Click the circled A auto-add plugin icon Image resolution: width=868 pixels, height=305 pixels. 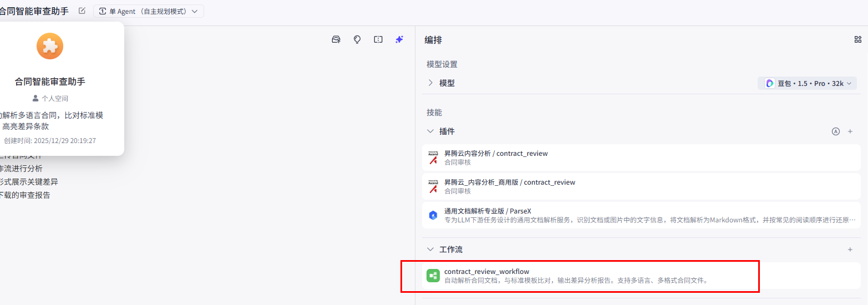pos(836,131)
